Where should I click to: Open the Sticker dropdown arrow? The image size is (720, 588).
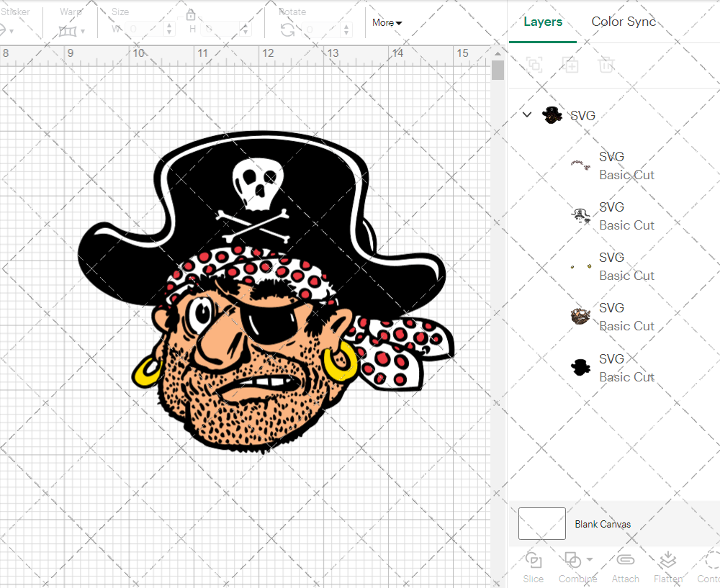click(x=11, y=31)
